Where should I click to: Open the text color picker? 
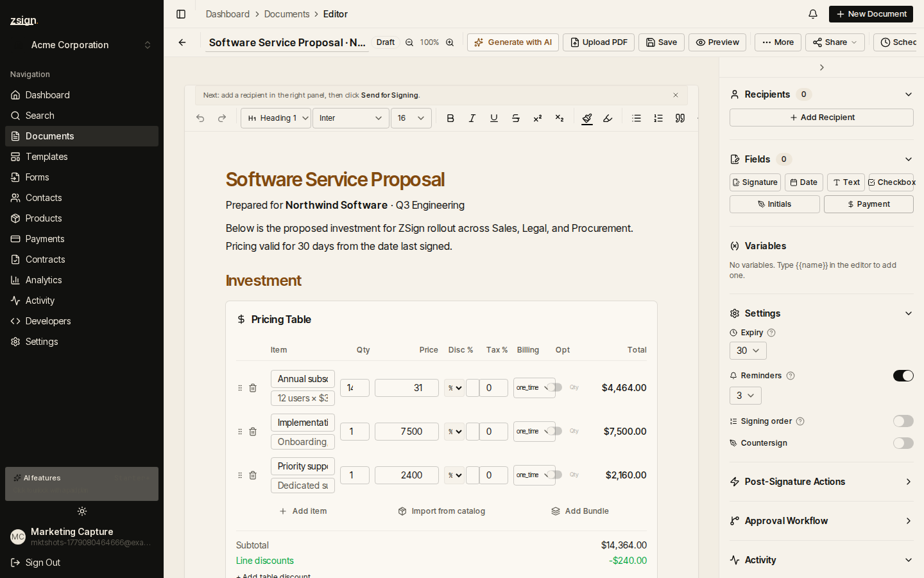(587, 118)
